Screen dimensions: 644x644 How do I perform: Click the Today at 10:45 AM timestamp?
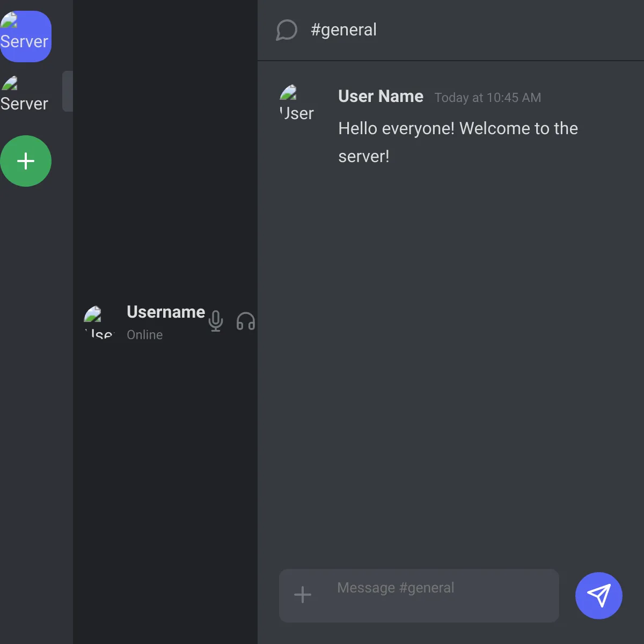[487, 98]
